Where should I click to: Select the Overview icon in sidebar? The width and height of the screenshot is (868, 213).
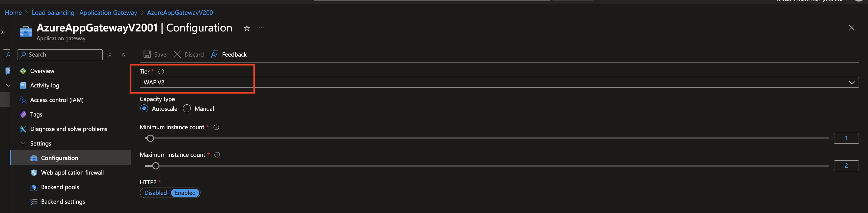pos(23,71)
